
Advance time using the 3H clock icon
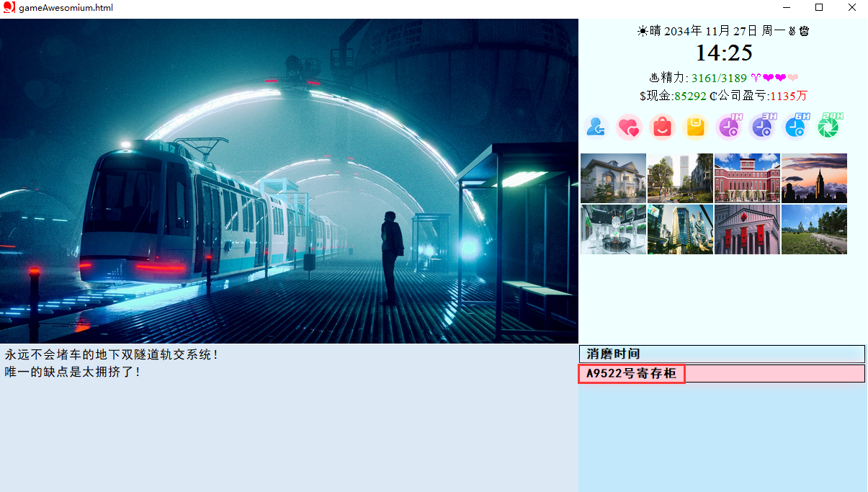(762, 128)
